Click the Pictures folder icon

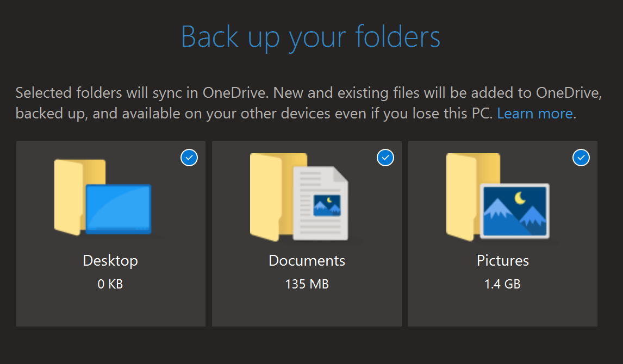[497, 197]
